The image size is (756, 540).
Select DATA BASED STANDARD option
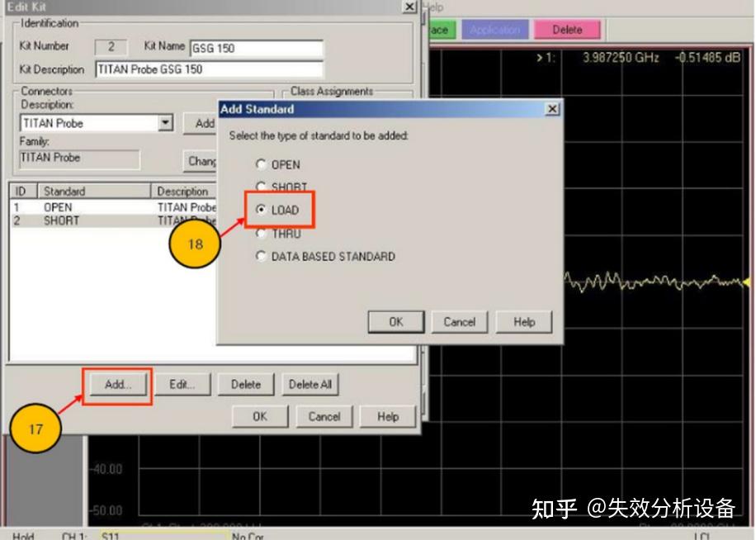261,256
